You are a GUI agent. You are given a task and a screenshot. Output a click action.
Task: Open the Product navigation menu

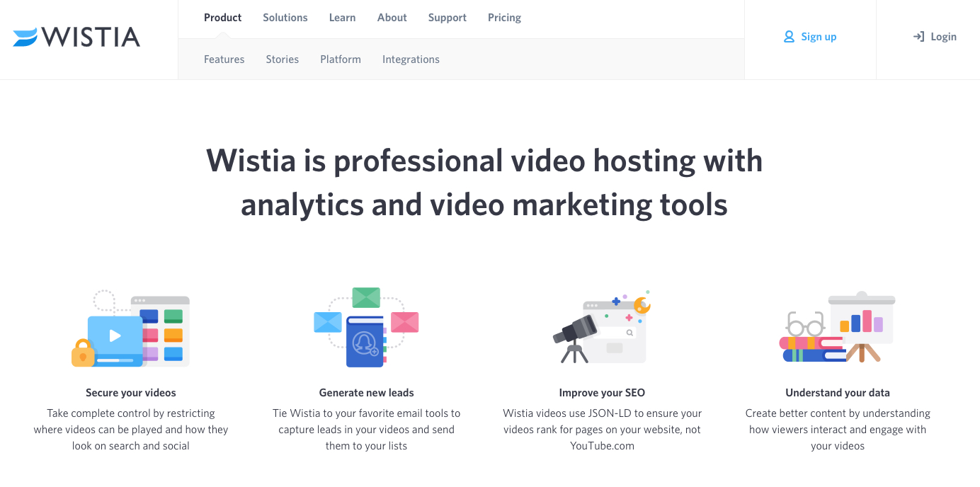222,17
